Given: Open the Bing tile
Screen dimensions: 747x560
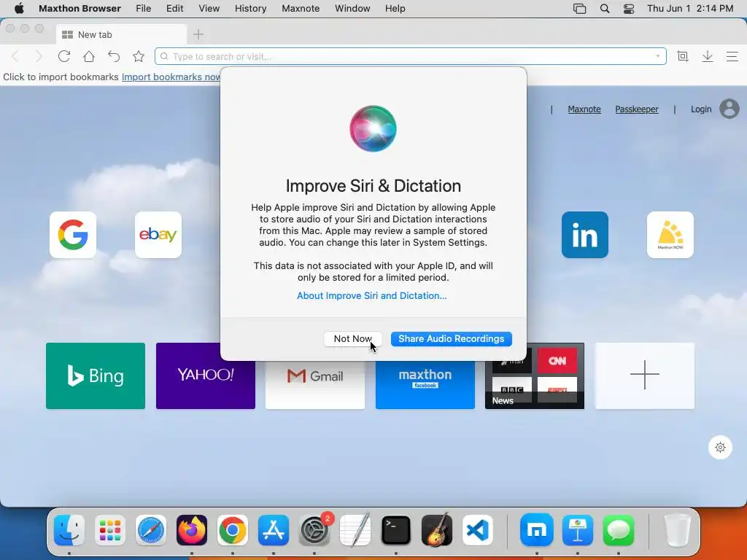Looking at the screenshot, I should 96,376.
